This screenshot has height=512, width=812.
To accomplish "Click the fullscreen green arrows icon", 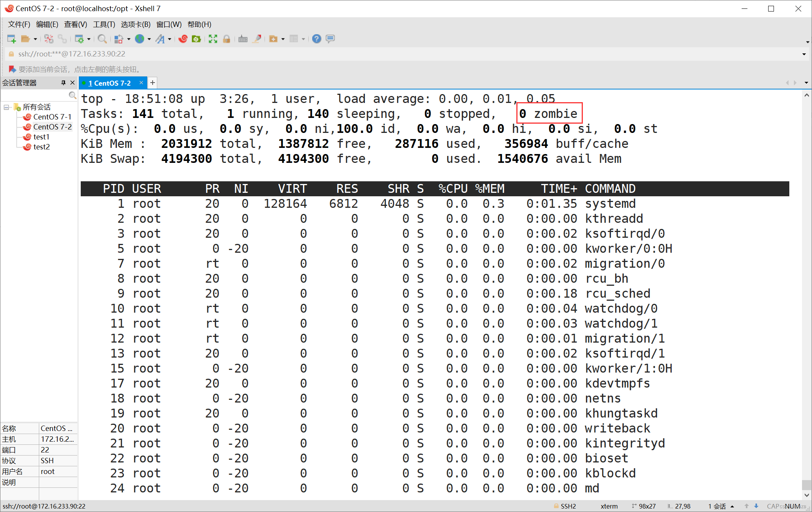I will (213, 39).
